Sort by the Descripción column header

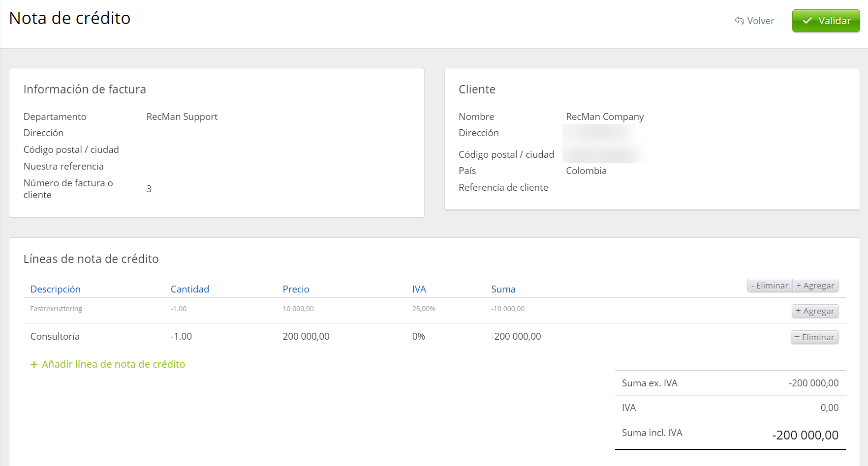[x=56, y=289]
